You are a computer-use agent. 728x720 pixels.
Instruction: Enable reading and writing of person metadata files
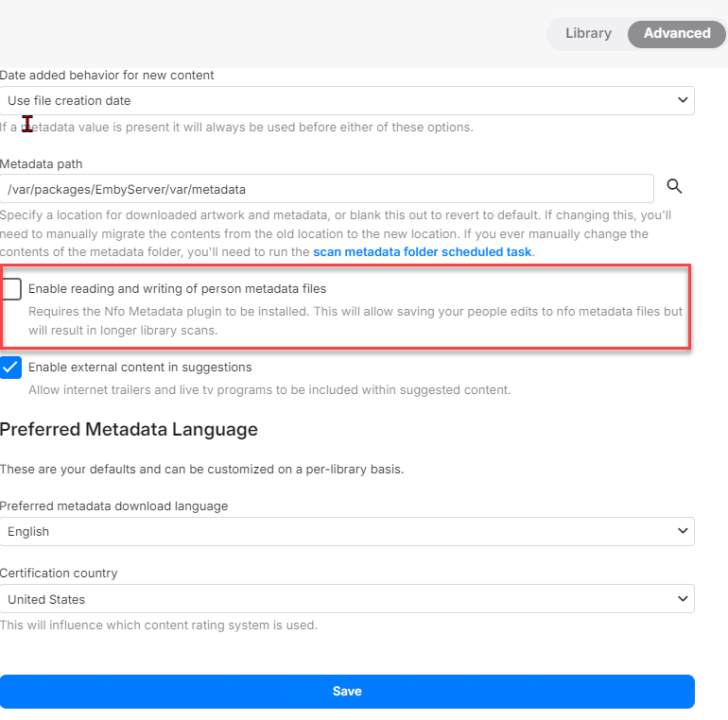coord(11,289)
